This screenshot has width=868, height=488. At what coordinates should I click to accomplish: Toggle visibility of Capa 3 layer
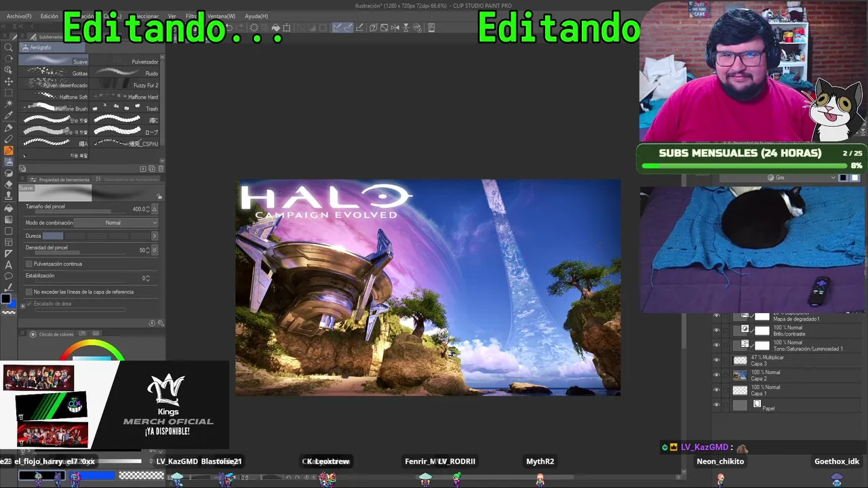pyautogui.click(x=716, y=360)
